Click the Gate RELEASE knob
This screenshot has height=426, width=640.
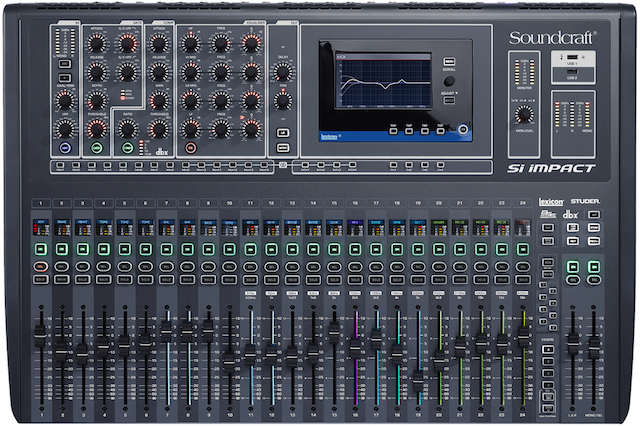[x=97, y=72]
